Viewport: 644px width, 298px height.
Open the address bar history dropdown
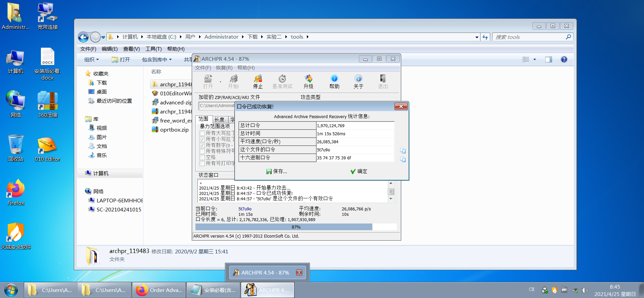(477, 37)
